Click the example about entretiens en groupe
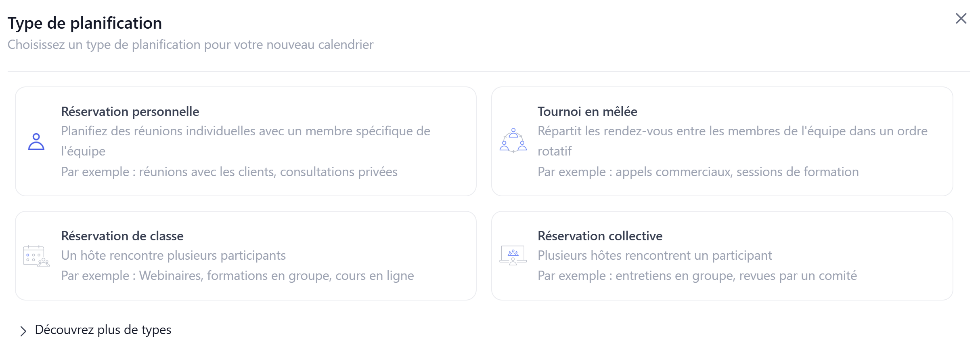 point(697,275)
